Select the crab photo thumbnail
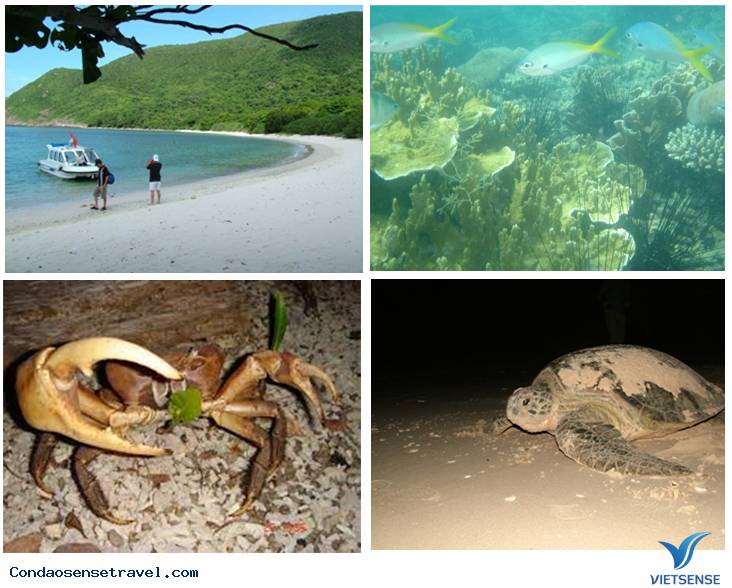 [182, 416]
